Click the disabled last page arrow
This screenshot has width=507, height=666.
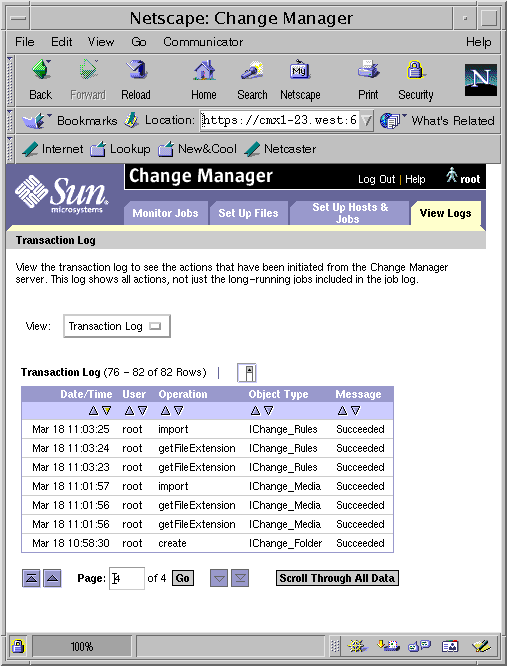[x=240, y=578]
